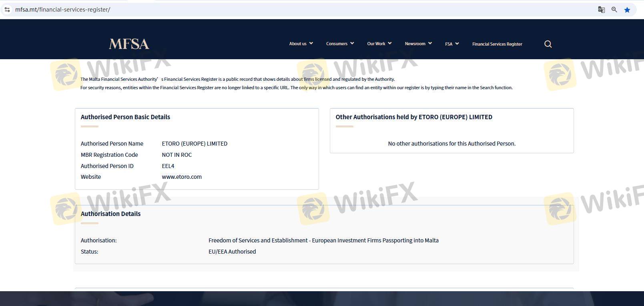Viewport: 644px width, 306px height.
Task: Click the www.etoro.com website value
Action: [182, 177]
